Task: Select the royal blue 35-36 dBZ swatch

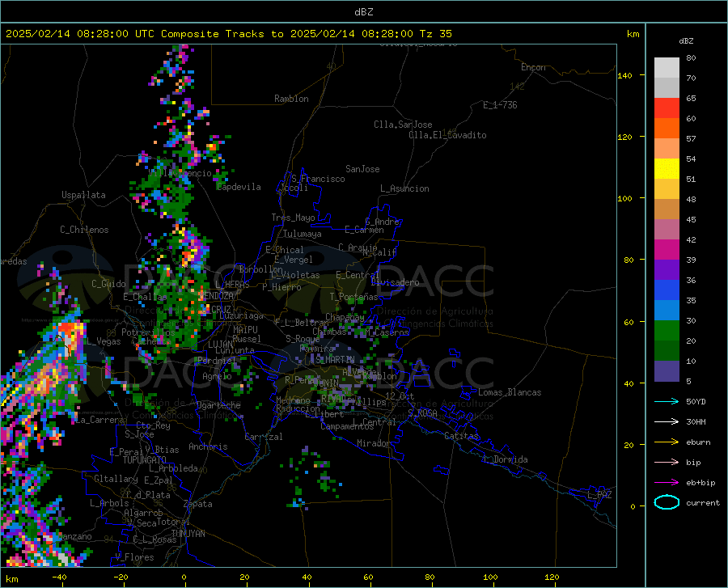Action: 667,290
